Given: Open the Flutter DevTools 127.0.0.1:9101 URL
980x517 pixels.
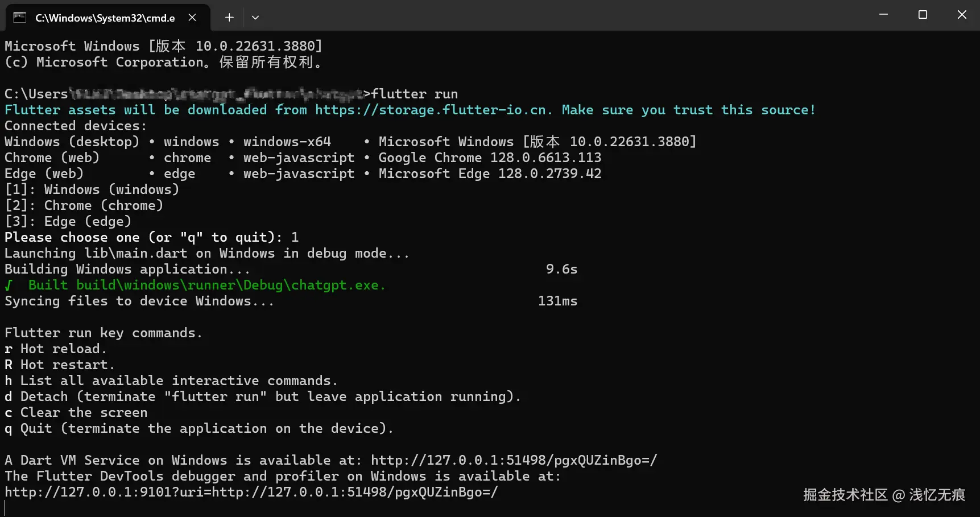Looking at the screenshot, I should click(x=251, y=492).
